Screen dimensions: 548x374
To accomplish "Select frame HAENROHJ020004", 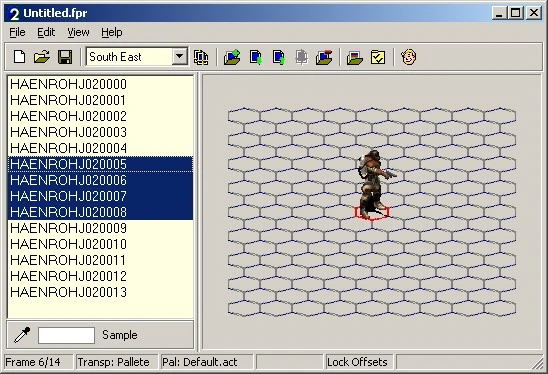I will pyautogui.click(x=100, y=148).
